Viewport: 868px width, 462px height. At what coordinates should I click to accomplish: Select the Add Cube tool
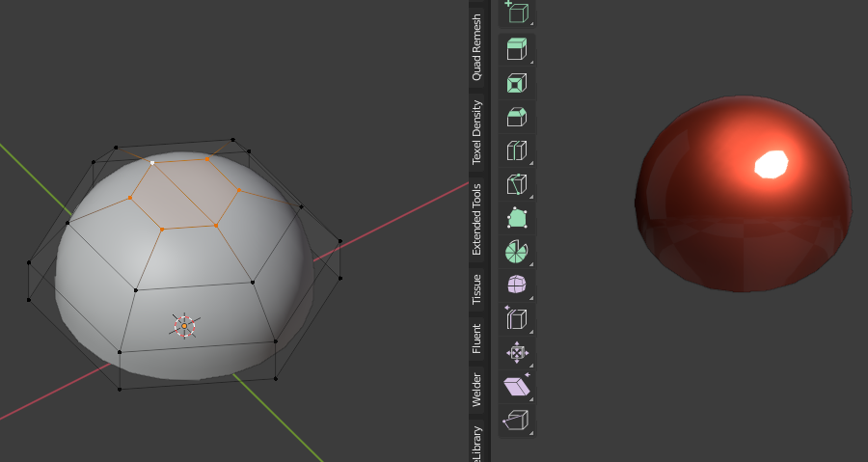coord(517,13)
